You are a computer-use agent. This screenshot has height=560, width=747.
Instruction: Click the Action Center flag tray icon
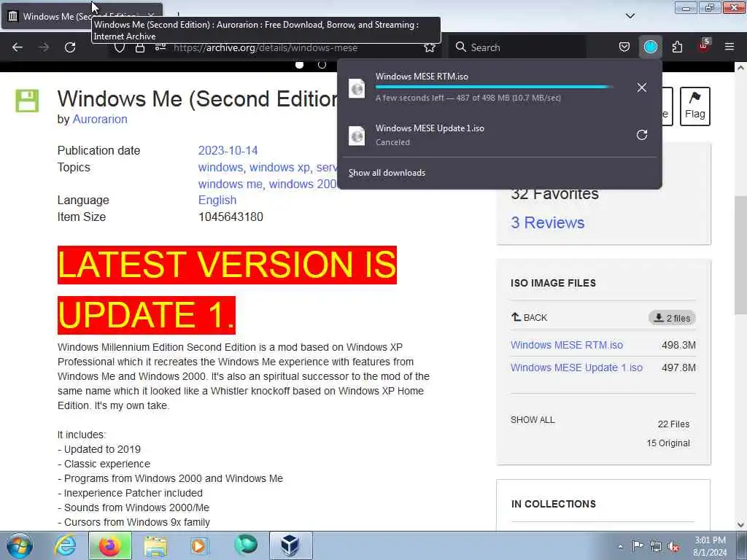(638, 545)
